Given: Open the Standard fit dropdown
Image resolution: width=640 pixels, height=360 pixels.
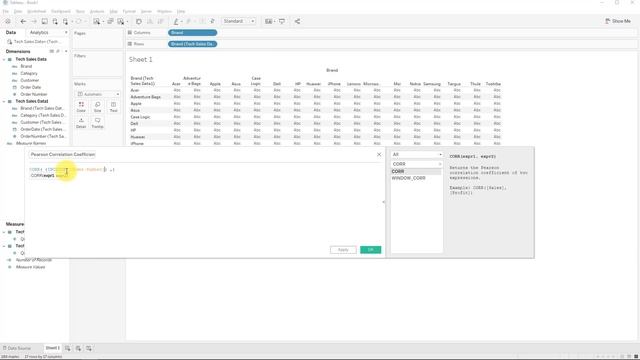Looking at the screenshot, I should (239, 21).
